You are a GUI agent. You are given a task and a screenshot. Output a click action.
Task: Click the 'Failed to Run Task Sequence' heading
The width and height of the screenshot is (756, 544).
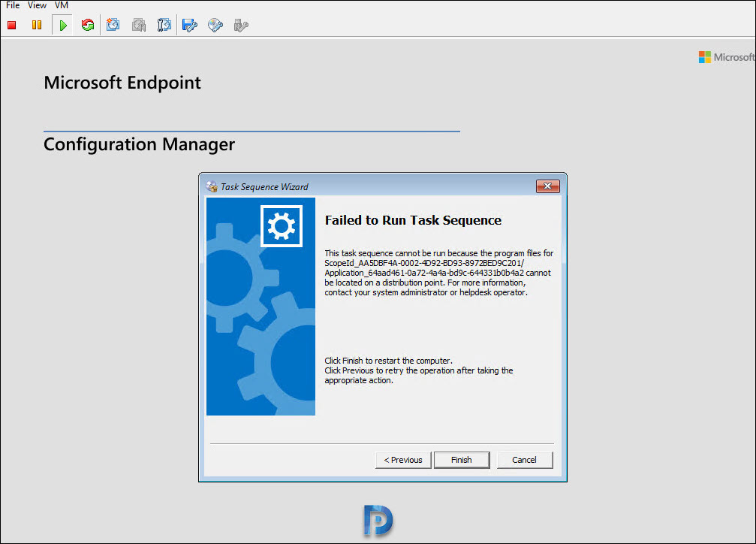click(413, 221)
